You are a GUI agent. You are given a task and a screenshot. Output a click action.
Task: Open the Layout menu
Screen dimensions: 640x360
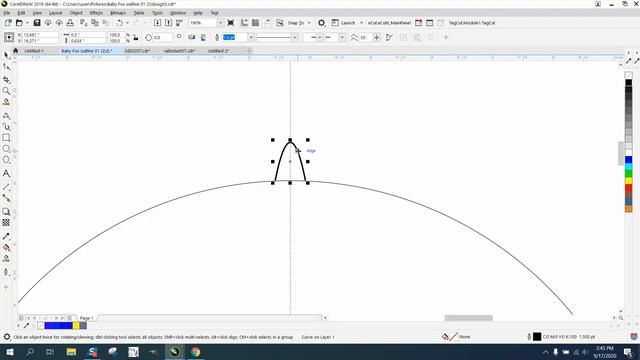[56, 13]
